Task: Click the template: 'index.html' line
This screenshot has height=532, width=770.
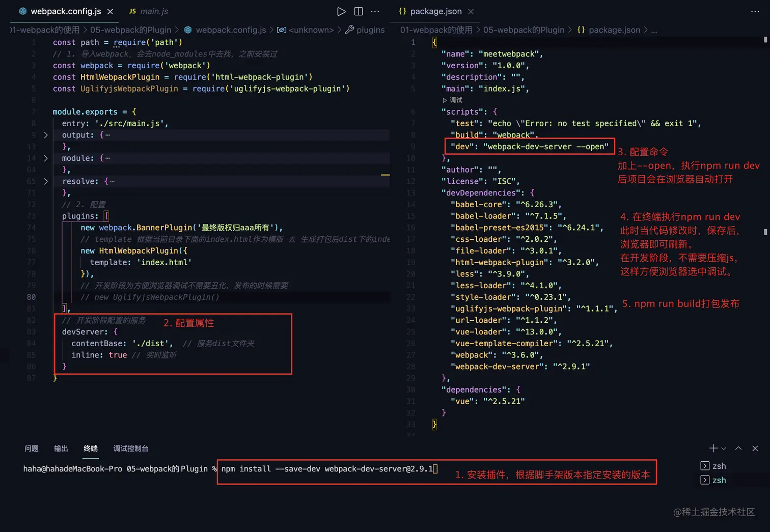Action: (141, 263)
